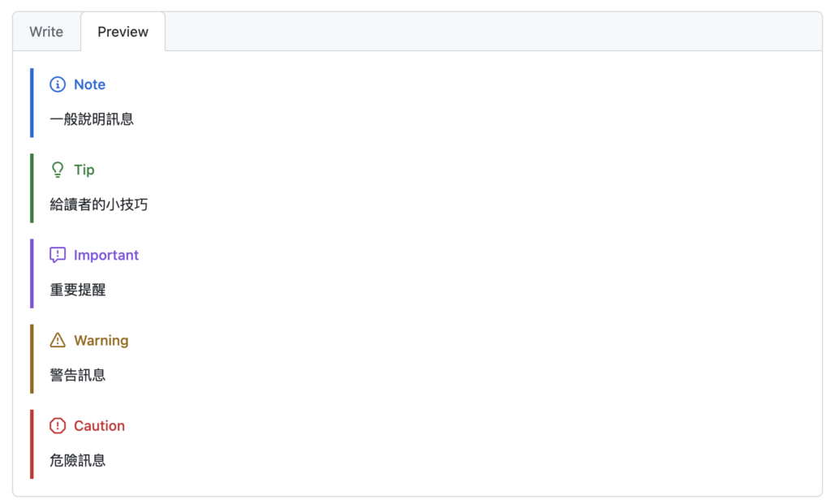Click the Warning text 警告訊息
The width and height of the screenshot is (831, 504).
click(x=78, y=375)
